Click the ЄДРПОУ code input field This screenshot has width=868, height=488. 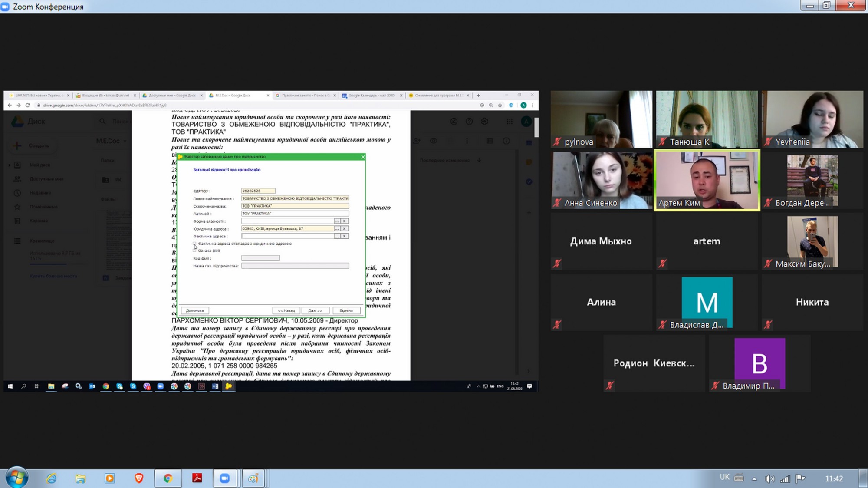point(258,191)
